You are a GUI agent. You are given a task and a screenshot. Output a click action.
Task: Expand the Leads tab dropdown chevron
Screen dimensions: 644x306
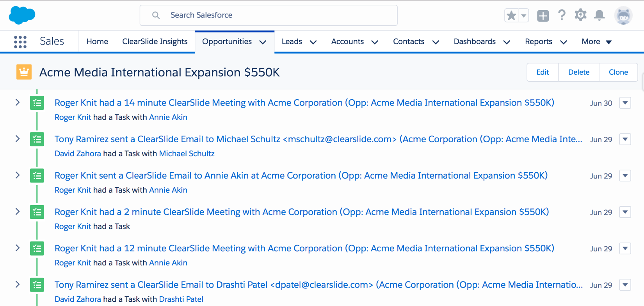[313, 42]
